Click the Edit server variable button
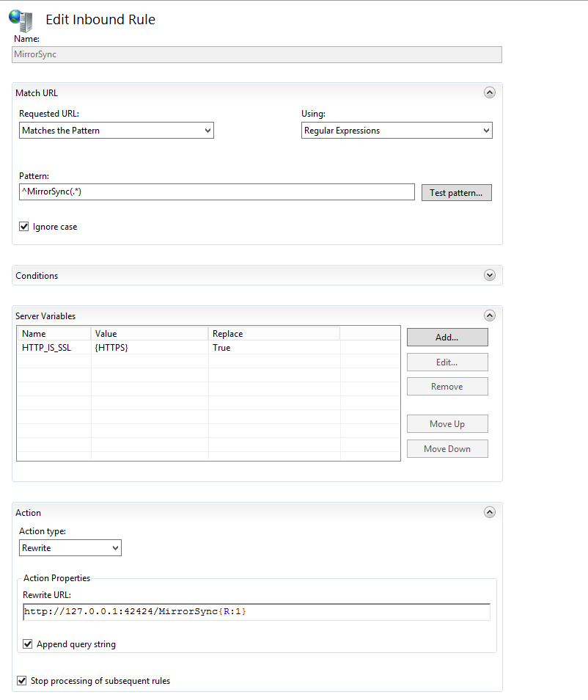This screenshot has height=700, width=588. coord(447,362)
